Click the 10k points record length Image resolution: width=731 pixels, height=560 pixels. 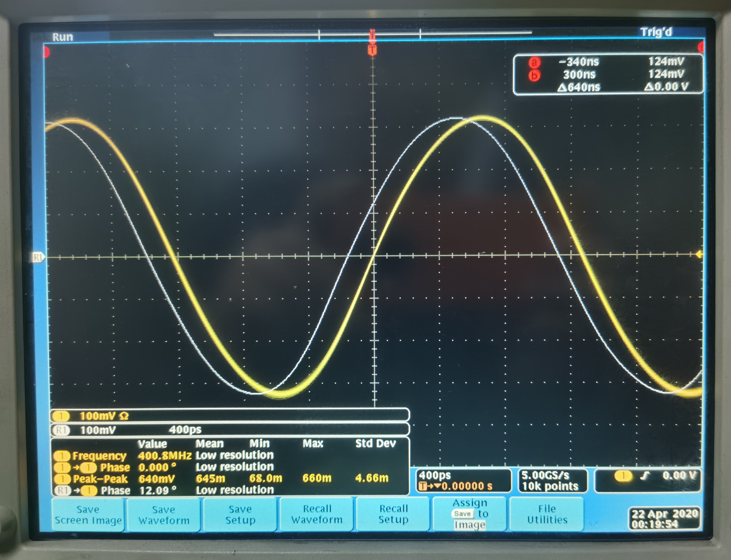pos(550,486)
